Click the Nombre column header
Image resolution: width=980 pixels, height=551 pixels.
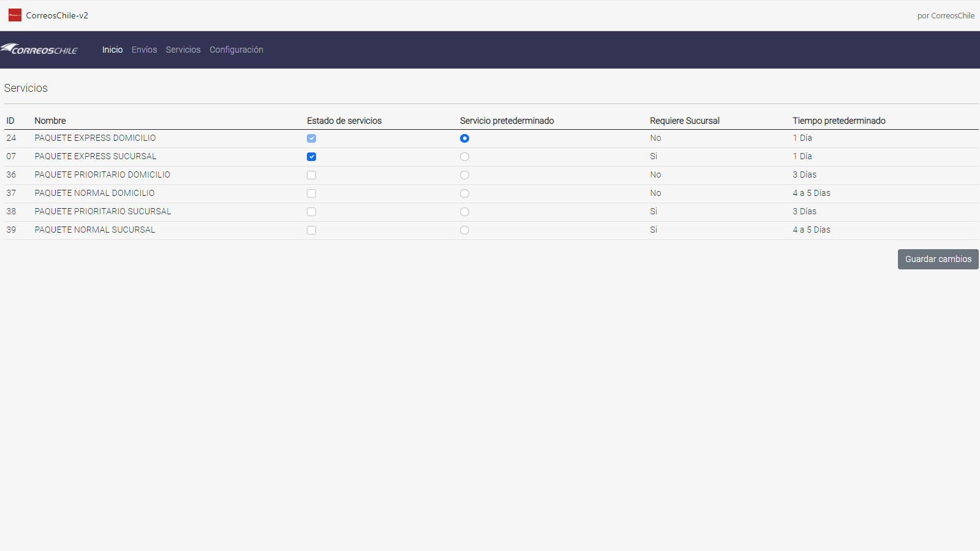50,121
